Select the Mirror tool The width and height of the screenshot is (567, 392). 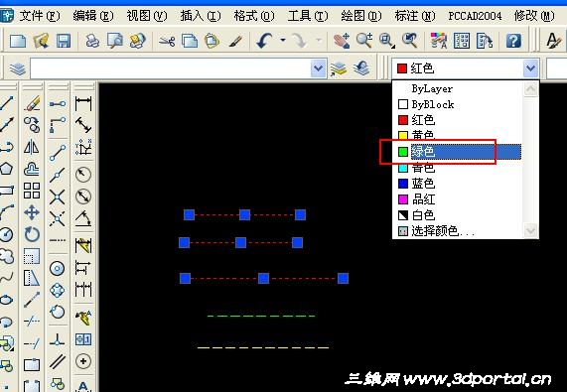pos(32,147)
